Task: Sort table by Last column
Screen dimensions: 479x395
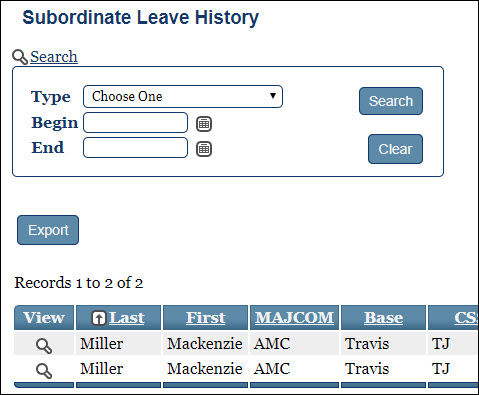Action: tap(127, 318)
